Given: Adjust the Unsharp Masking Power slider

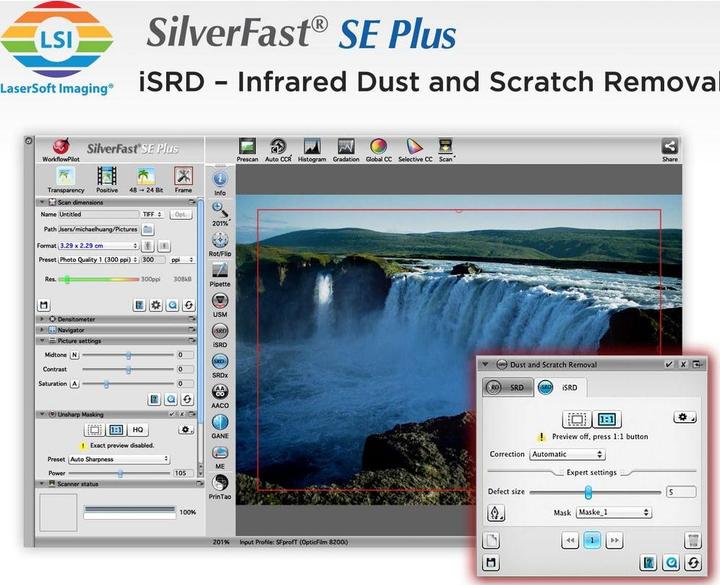Looking at the screenshot, I should coord(119,473).
